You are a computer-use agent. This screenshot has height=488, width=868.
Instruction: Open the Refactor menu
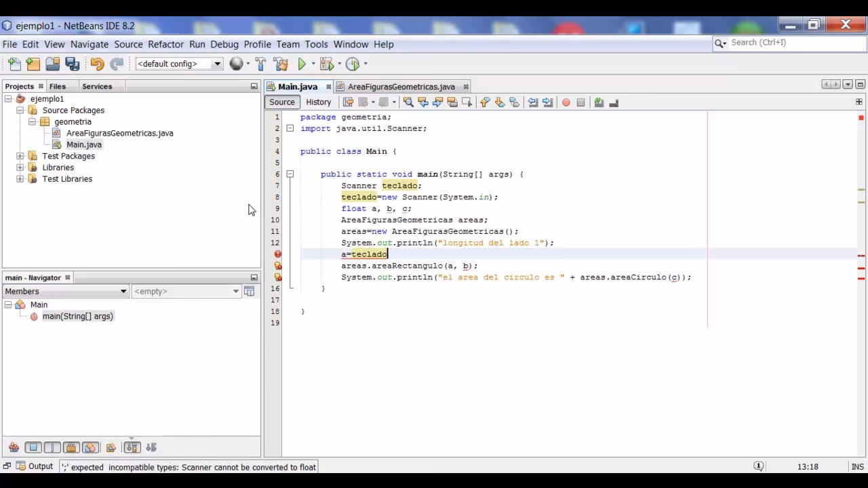[x=165, y=44]
